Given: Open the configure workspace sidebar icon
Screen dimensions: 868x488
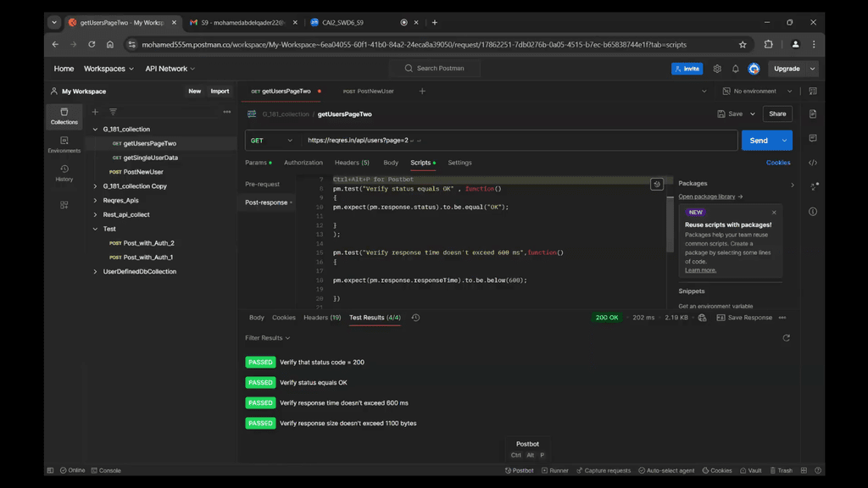Looking at the screenshot, I should 64,205.
